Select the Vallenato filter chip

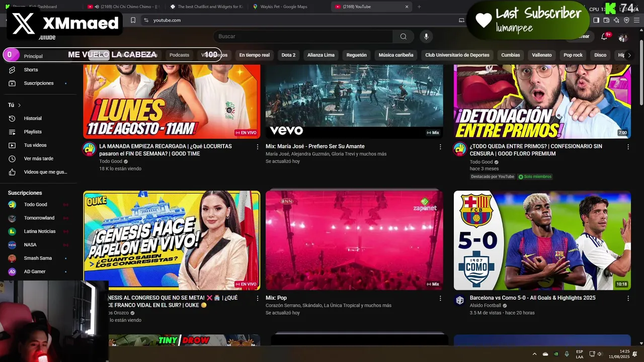coord(542,55)
